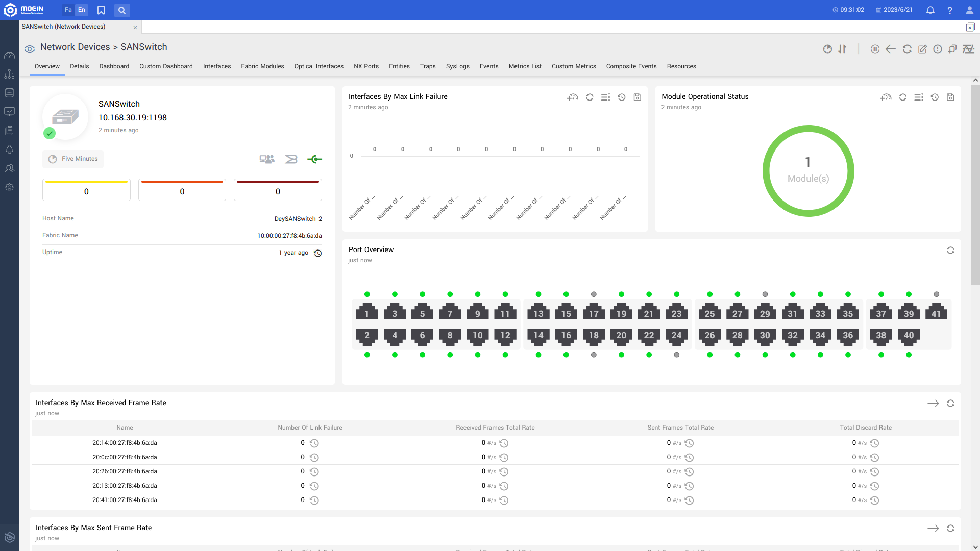980x551 pixels.
Task: Open the help question mark icon
Action: tap(950, 10)
